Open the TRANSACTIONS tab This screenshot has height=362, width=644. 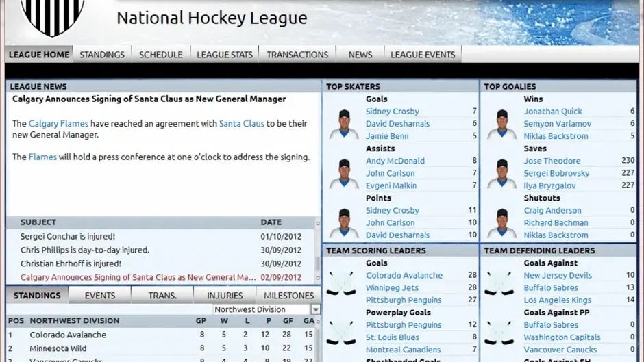[297, 55]
